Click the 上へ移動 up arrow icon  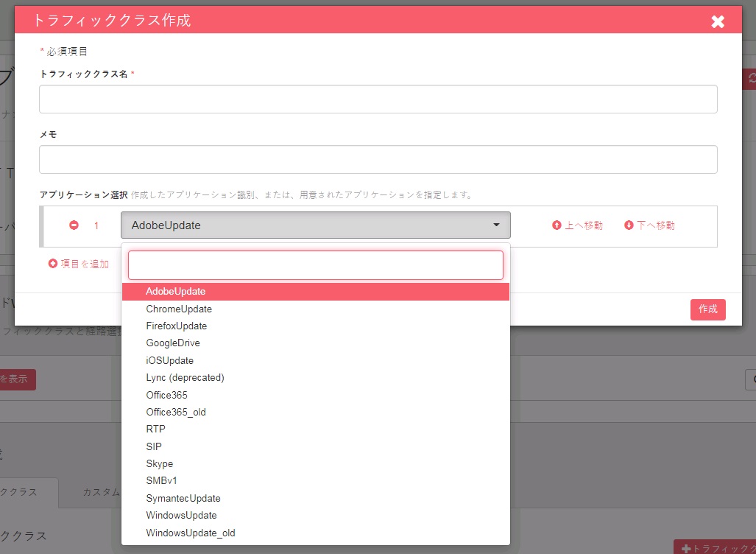pos(557,225)
